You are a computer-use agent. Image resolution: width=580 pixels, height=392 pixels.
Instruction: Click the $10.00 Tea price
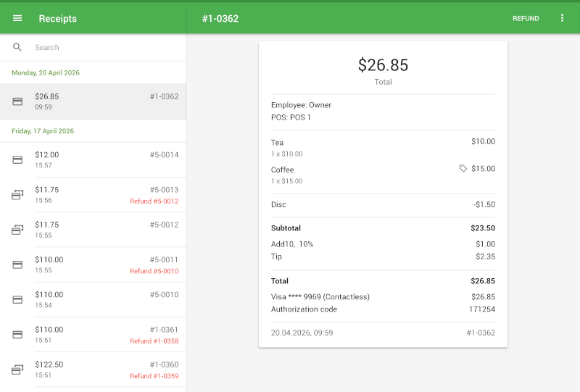point(483,141)
